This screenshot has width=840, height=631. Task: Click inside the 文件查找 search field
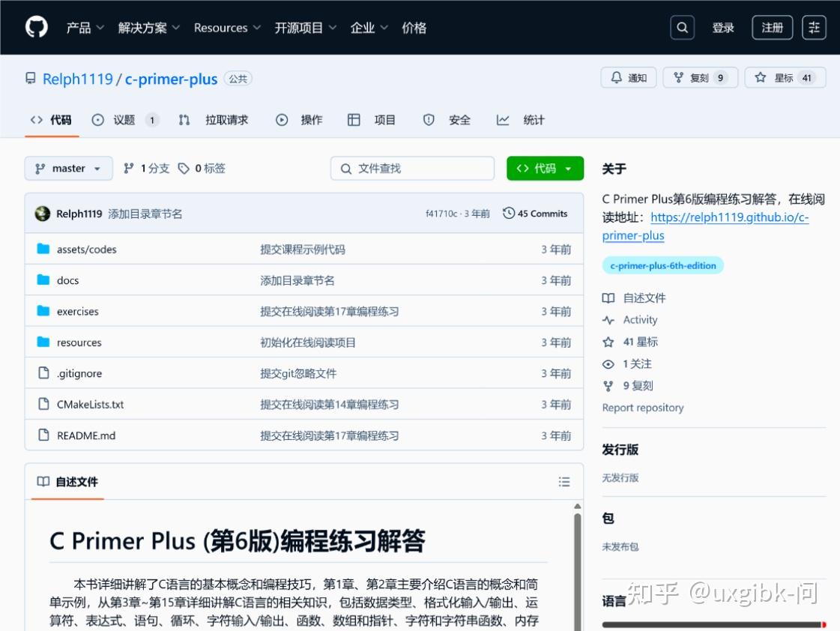pos(411,168)
